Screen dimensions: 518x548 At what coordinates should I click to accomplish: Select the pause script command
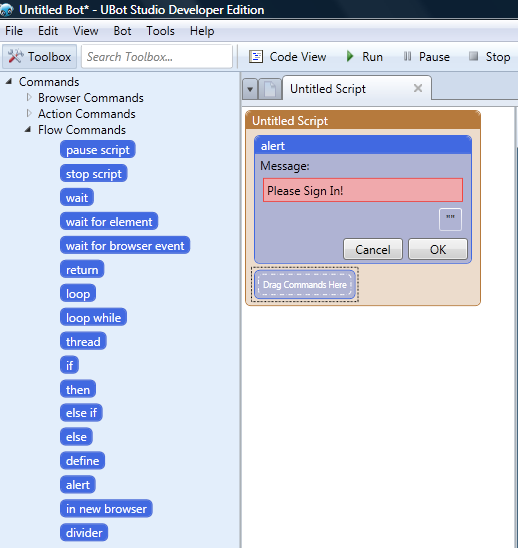tap(98, 150)
